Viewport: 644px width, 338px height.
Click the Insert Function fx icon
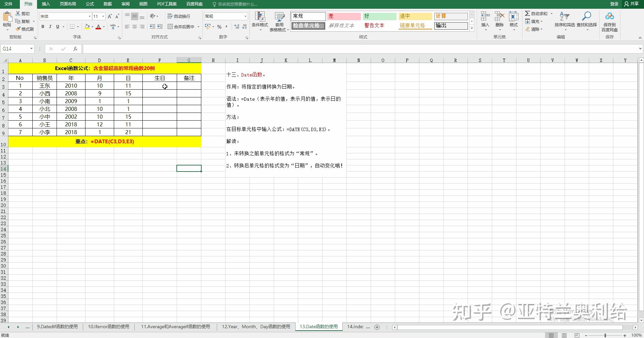point(75,49)
